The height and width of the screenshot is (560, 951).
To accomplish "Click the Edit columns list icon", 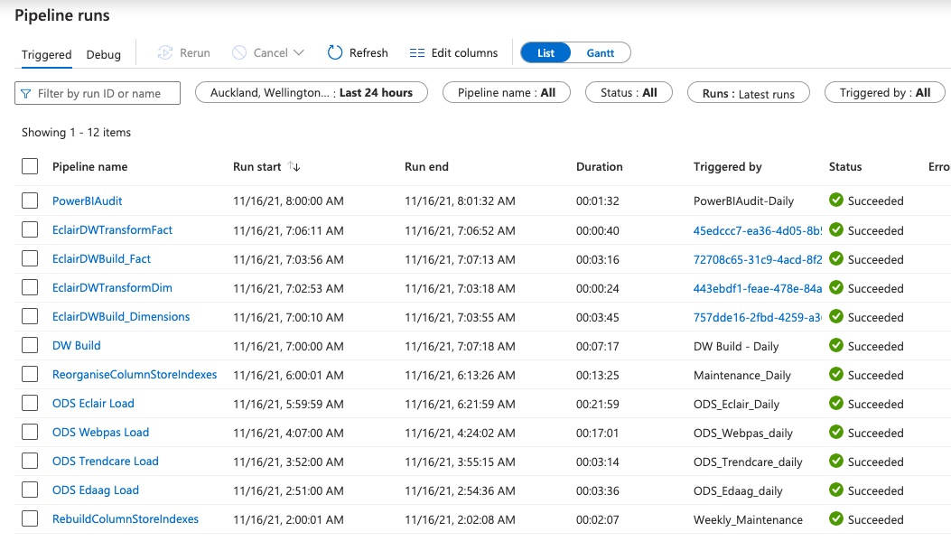I will pyautogui.click(x=416, y=52).
